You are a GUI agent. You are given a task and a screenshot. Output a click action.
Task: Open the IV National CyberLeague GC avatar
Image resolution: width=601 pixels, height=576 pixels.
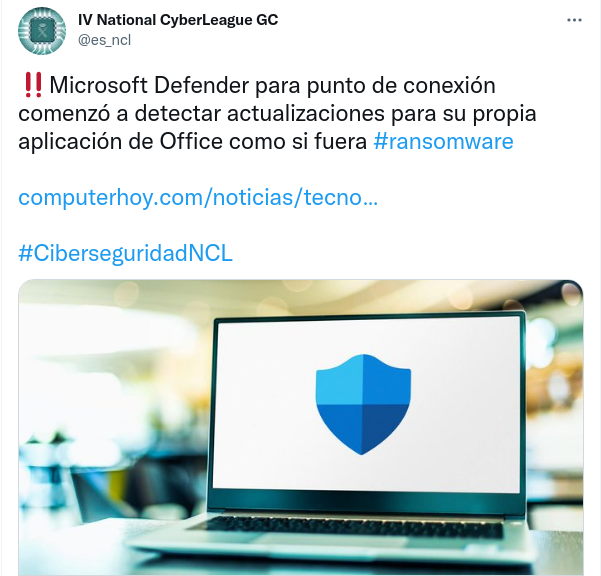click(42, 31)
